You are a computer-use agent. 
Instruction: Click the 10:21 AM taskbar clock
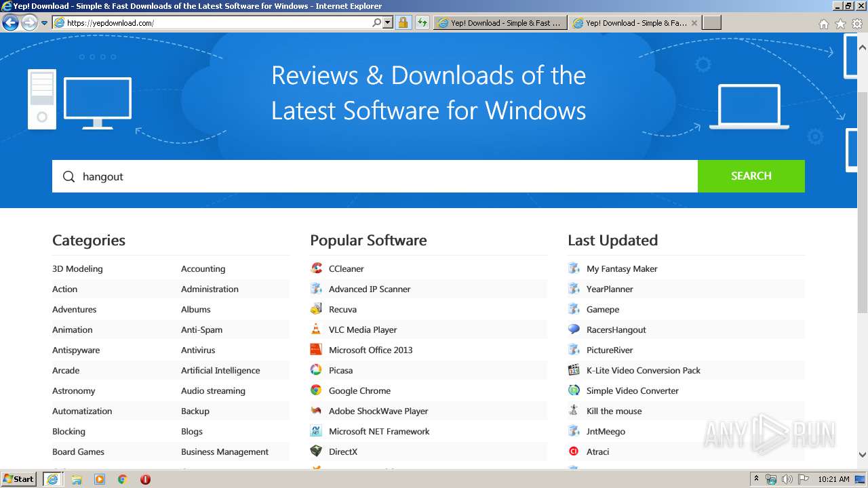pos(833,479)
